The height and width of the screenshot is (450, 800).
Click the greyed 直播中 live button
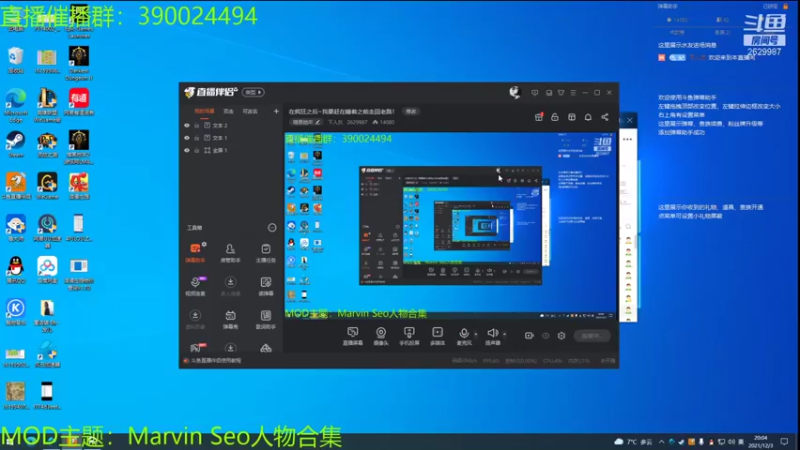591,336
